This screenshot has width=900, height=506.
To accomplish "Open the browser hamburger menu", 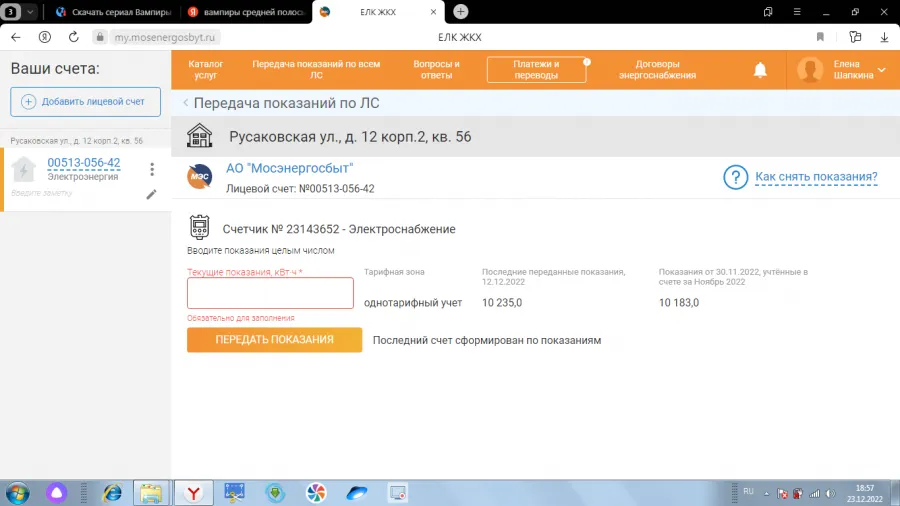I will pyautogui.click(x=797, y=11).
